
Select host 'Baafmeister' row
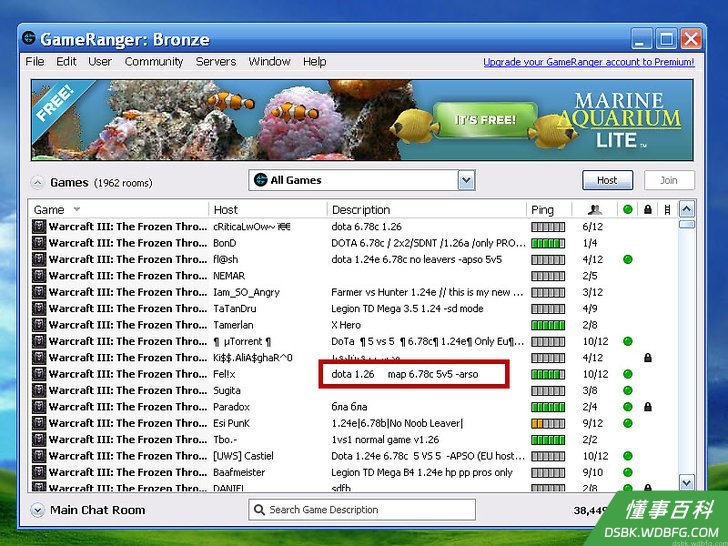point(355,472)
